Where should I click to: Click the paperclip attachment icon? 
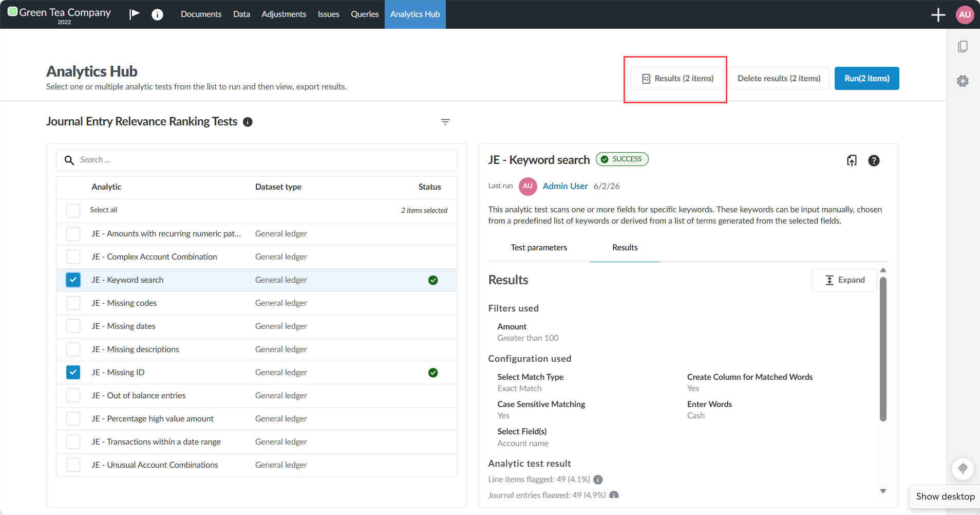click(x=962, y=468)
